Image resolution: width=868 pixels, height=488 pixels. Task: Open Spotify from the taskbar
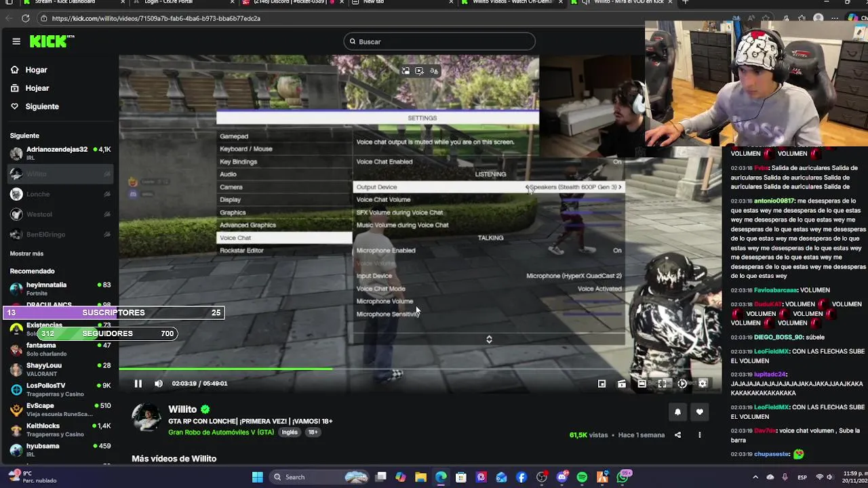tap(582, 477)
